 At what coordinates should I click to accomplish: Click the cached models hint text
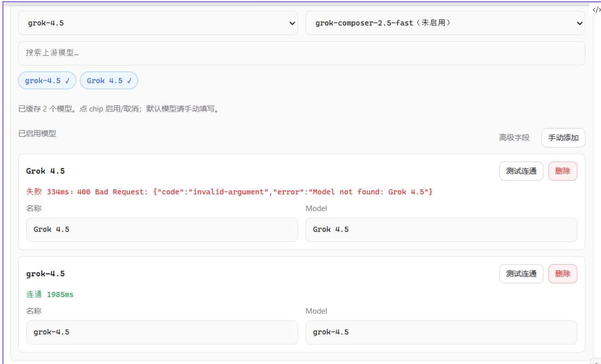(x=119, y=109)
